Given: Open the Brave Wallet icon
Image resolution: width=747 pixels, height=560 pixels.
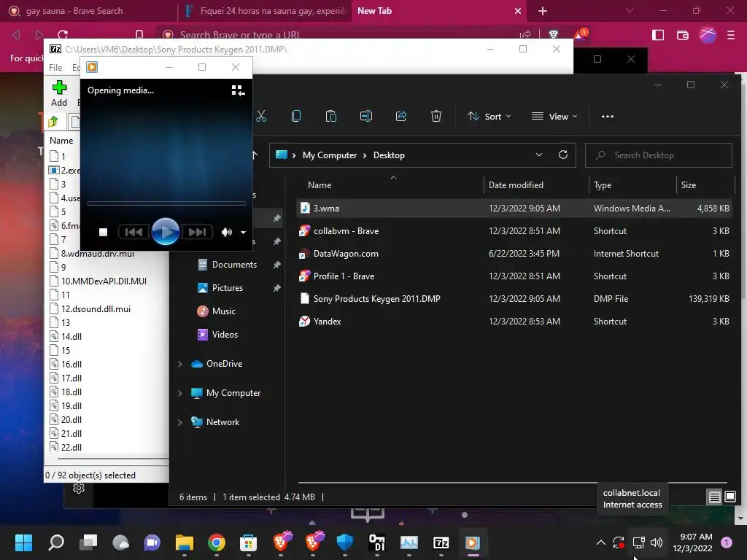Looking at the screenshot, I should coord(683,35).
